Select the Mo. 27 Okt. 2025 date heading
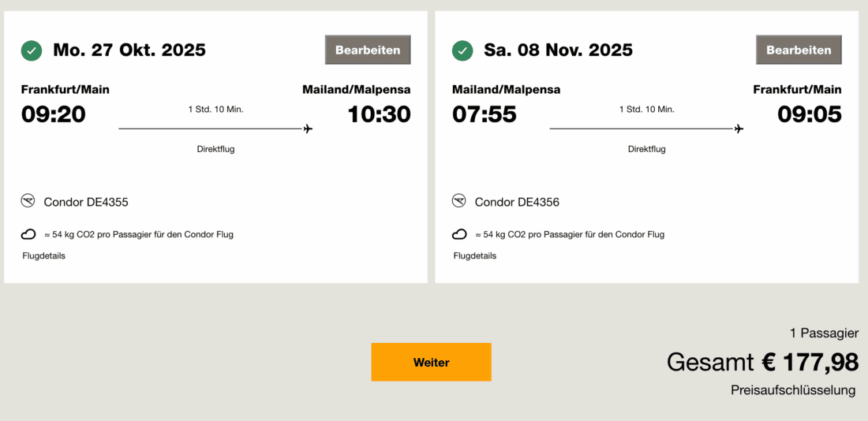This screenshot has width=868, height=421. pyautogui.click(x=129, y=50)
